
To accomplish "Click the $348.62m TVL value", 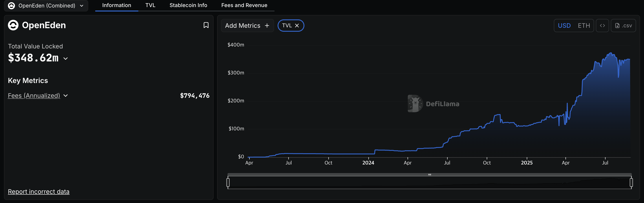I will tap(33, 58).
